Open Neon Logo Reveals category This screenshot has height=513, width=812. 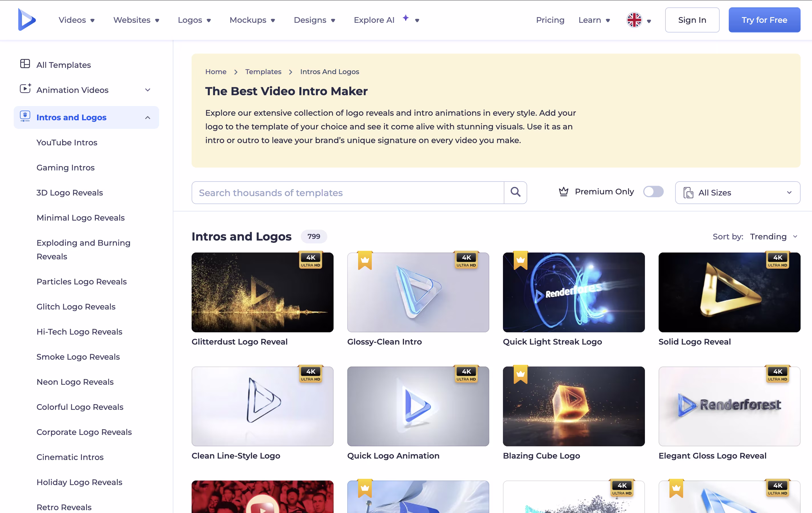[x=75, y=382]
